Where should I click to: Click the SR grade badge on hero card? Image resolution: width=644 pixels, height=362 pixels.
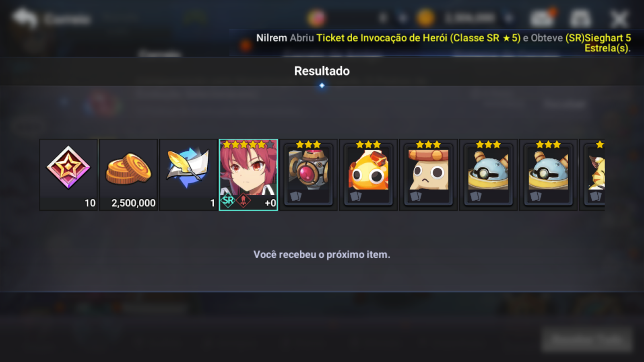point(228,200)
